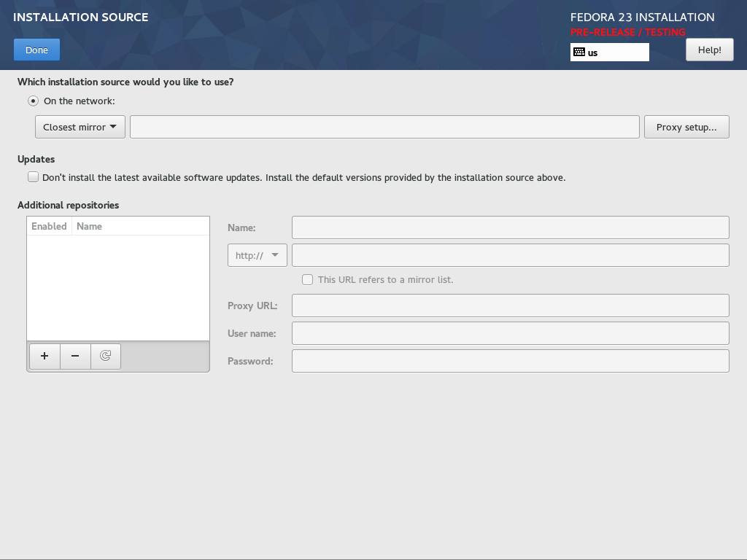Viewport: 747px width, 560px height.
Task: Click the keyboard layout icon
Action: coord(578,52)
